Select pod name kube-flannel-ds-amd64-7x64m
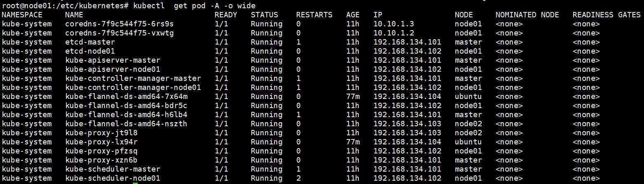Screen dimensions: 644x184 (x=126, y=97)
